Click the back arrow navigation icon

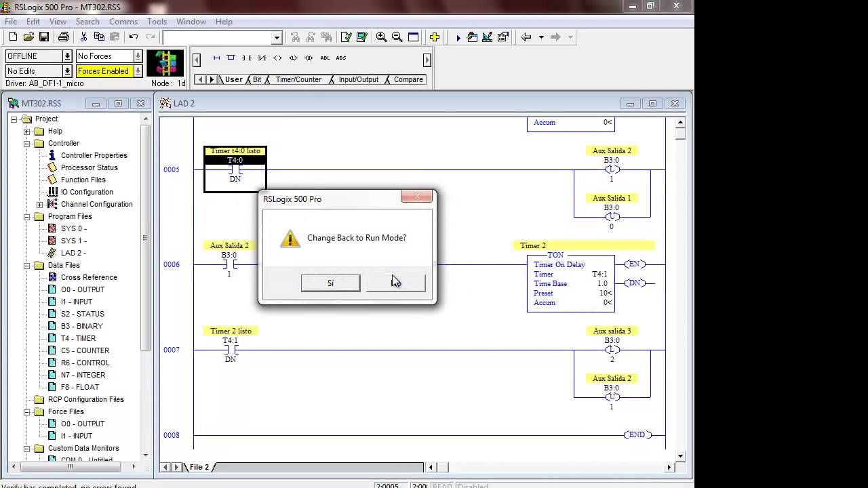526,37
